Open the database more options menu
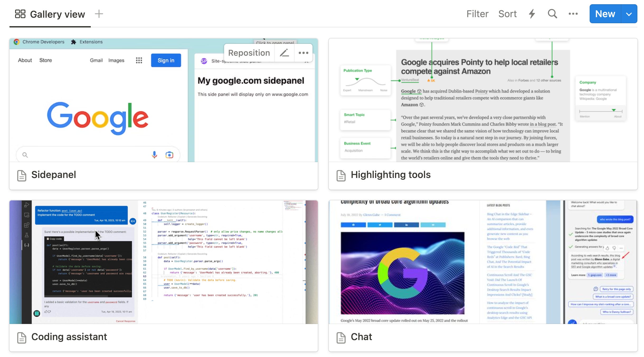Screen dimensions: 644x357 573,14
